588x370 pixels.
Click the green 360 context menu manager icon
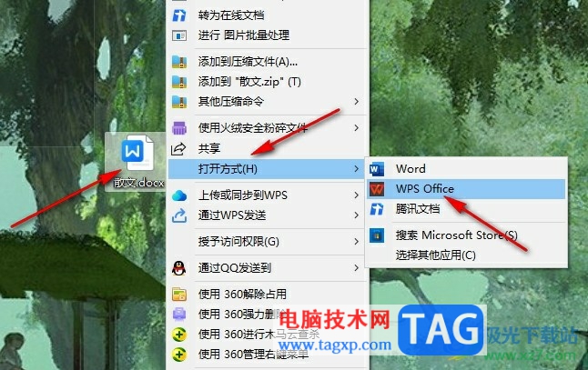[179, 354]
